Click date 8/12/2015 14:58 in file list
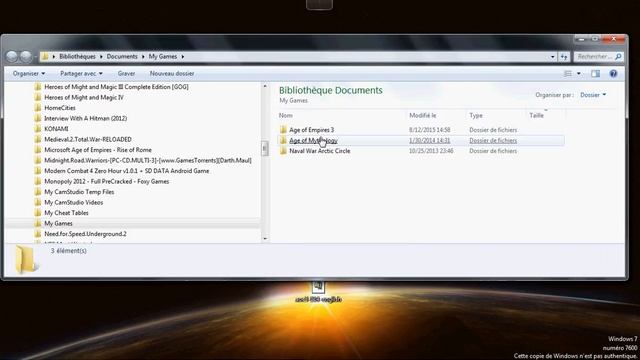The image size is (640, 360). pyautogui.click(x=429, y=130)
